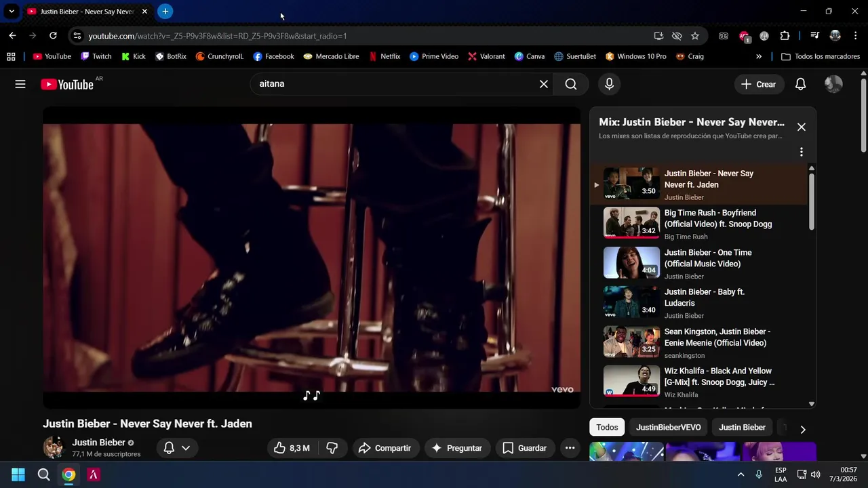The height and width of the screenshot is (488, 868).
Task: Click the Crear button
Action: pos(758,84)
